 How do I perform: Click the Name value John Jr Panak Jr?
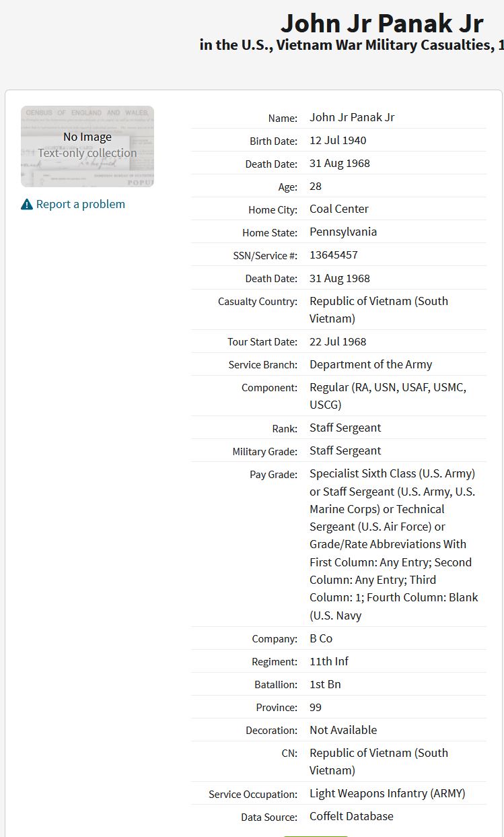point(352,117)
